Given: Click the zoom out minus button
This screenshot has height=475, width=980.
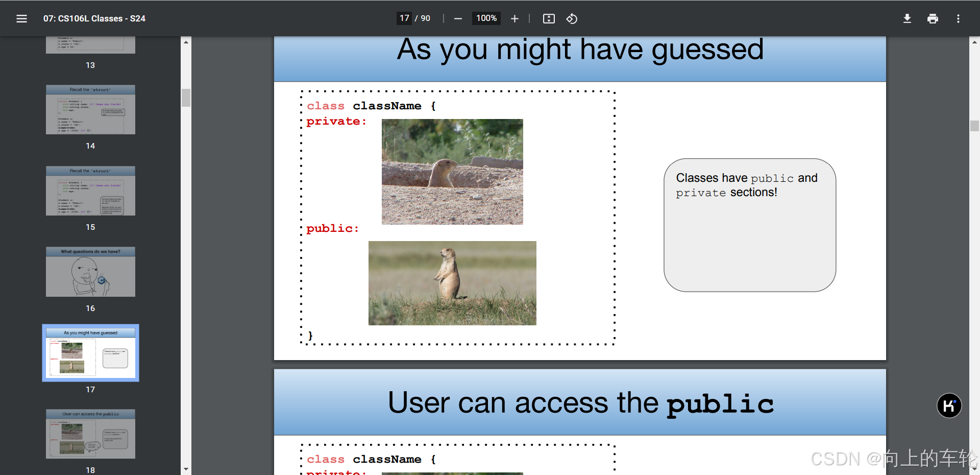Looking at the screenshot, I should pyautogui.click(x=458, y=18).
